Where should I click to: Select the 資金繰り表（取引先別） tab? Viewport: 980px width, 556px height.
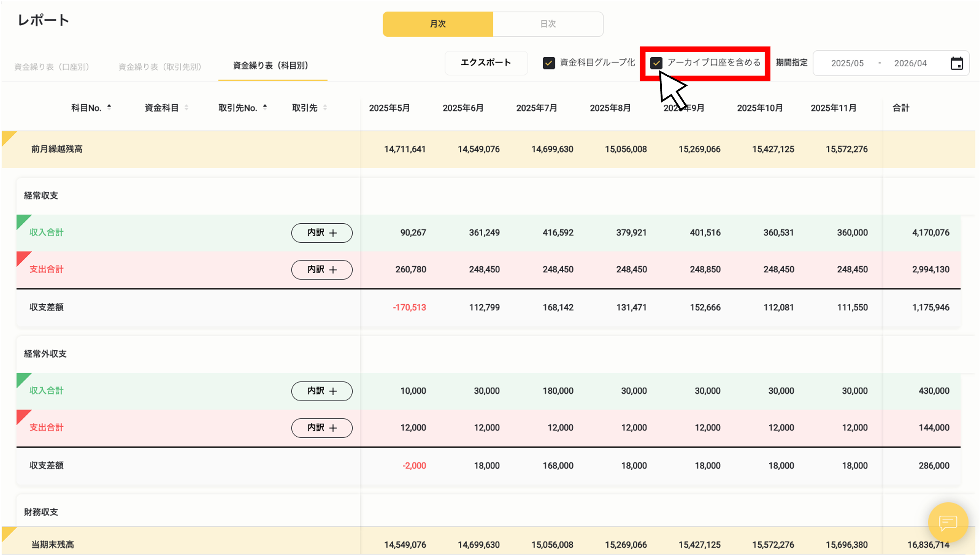159,66
